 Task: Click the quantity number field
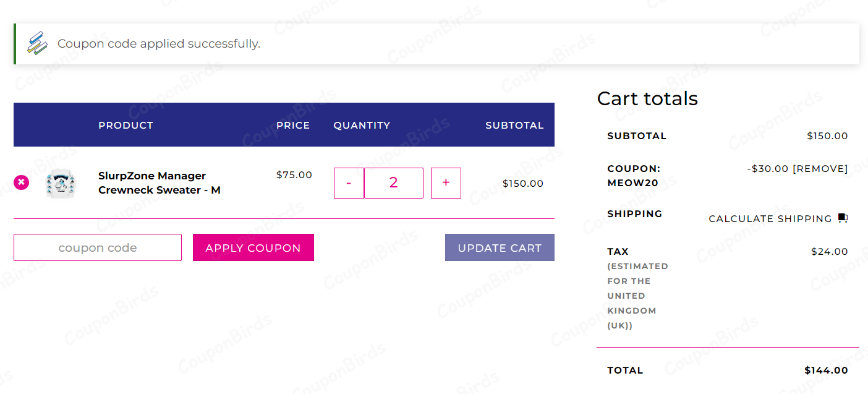pyautogui.click(x=394, y=183)
